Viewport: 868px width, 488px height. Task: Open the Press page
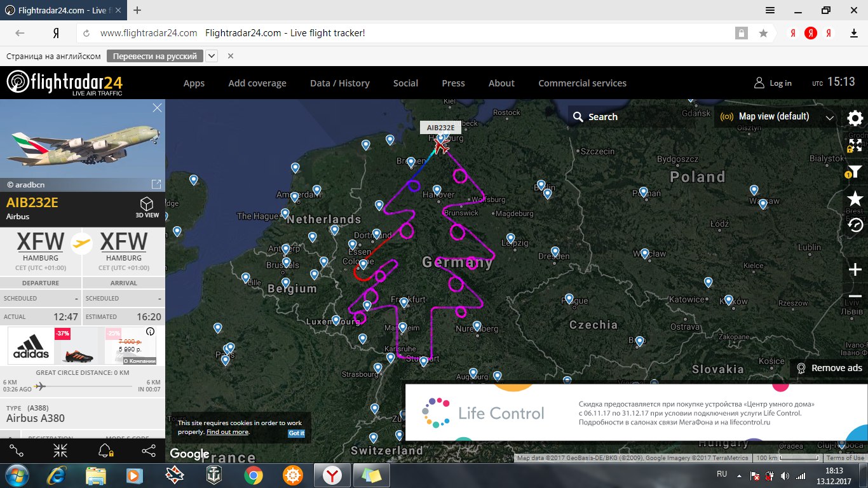click(454, 83)
